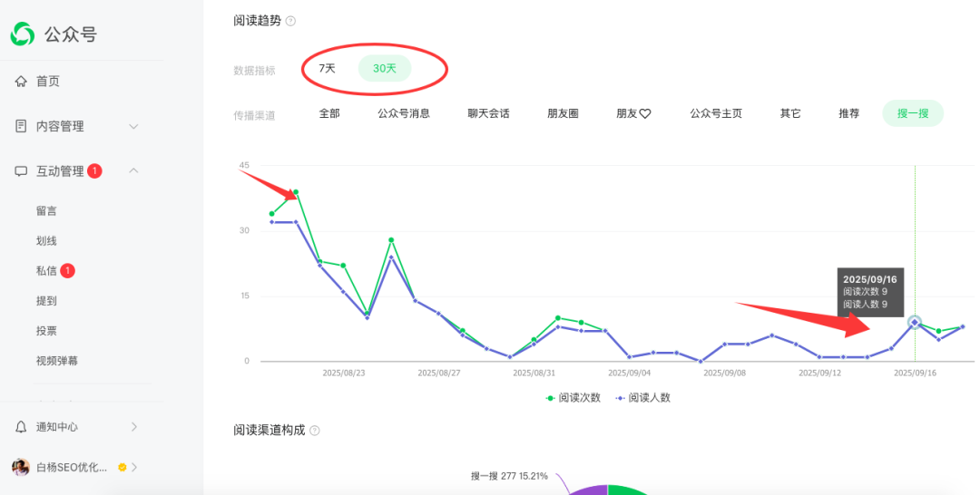Toggle 阅读人数 legend series
Viewport: 980px width, 495px height.
point(642,397)
